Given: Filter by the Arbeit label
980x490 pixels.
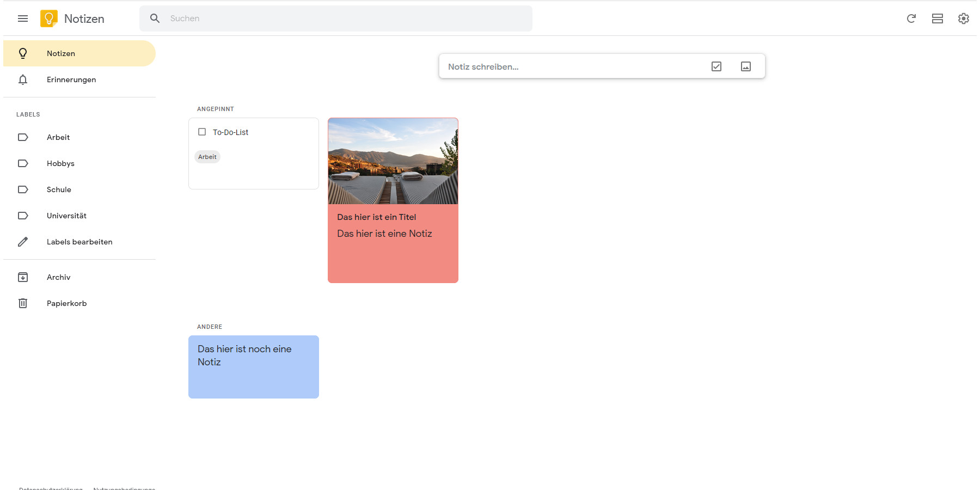Looking at the screenshot, I should click(58, 137).
